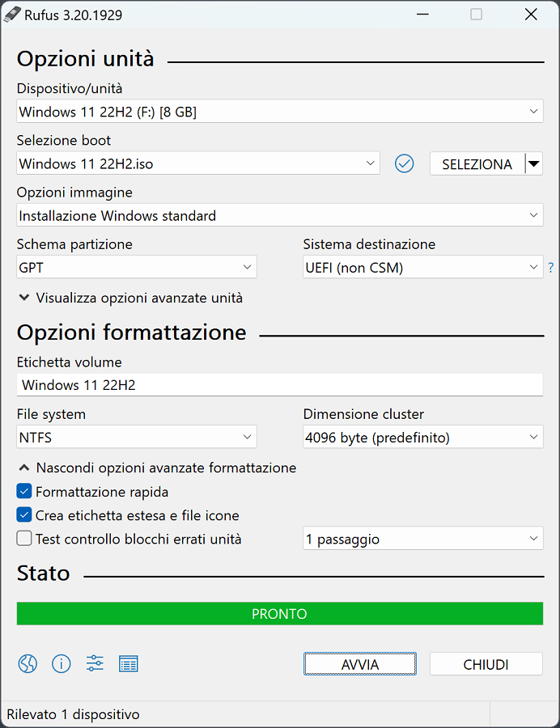The width and height of the screenshot is (560, 728).
Task: Open the File system dropdown
Action: click(x=136, y=437)
